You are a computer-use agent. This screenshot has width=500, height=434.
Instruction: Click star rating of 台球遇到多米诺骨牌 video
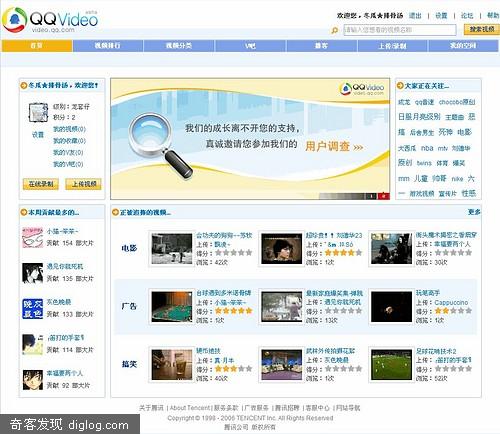(233, 311)
